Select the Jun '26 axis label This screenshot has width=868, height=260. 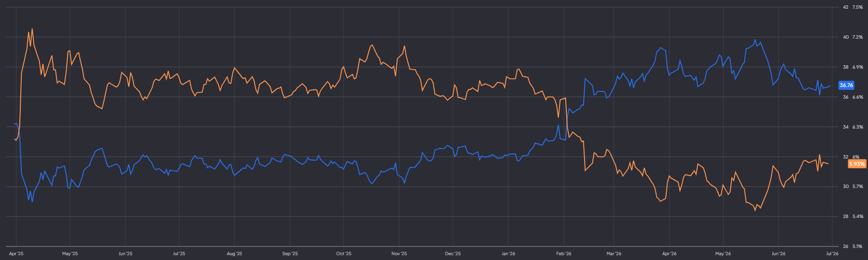click(779, 254)
